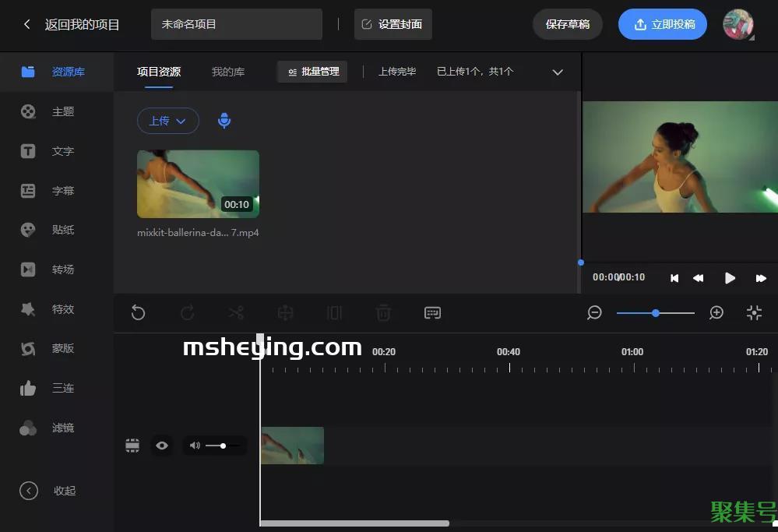This screenshot has width=778, height=532.
Task: Click the crop tool in timeline toolbar
Action: pos(285,313)
